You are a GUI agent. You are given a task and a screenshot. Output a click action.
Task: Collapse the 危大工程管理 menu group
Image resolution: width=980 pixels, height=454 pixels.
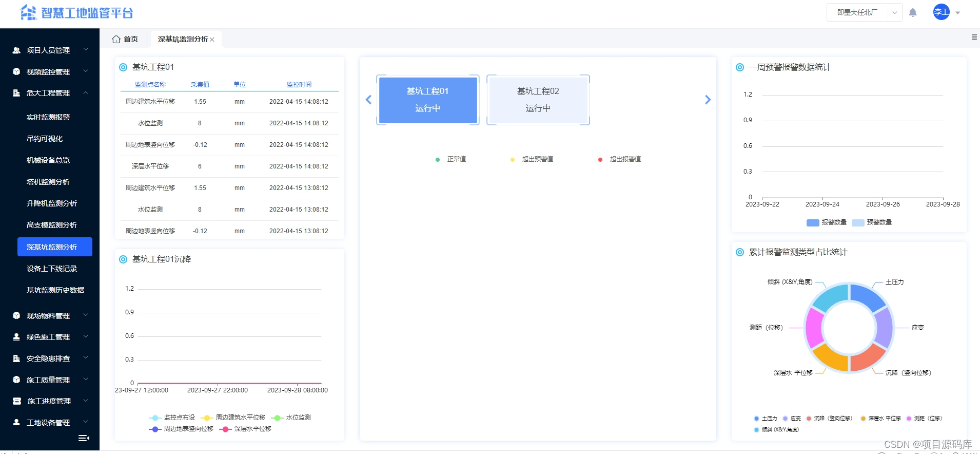tap(50, 93)
